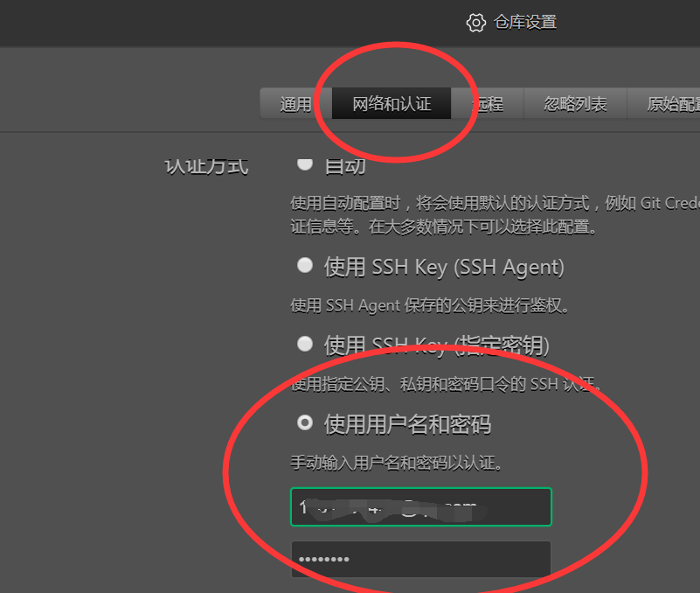Click the 认证方式 section label
The height and width of the screenshot is (593, 700).
pyautogui.click(x=206, y=167)
